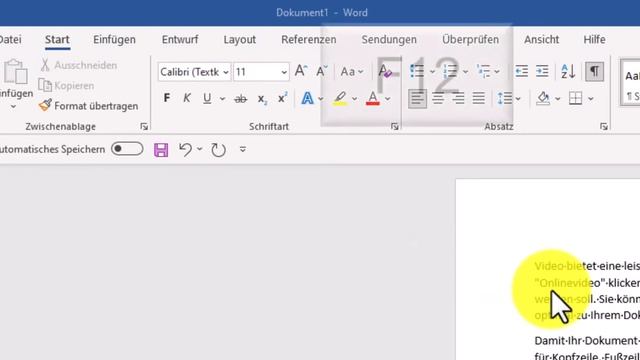Click the paragraph shading paint bucket

click(x=543, y=98)
